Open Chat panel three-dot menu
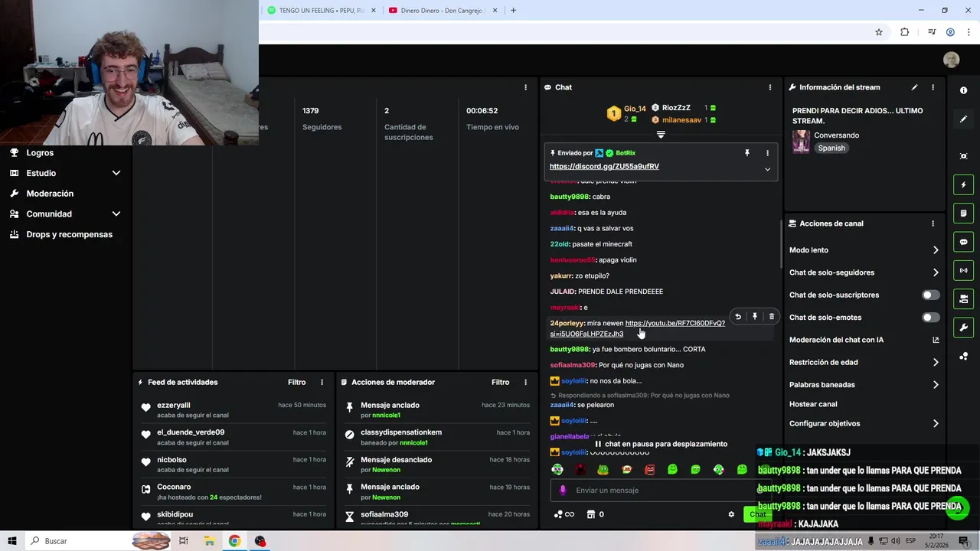Viewport: 980px width, 551px height. point(770,87)
